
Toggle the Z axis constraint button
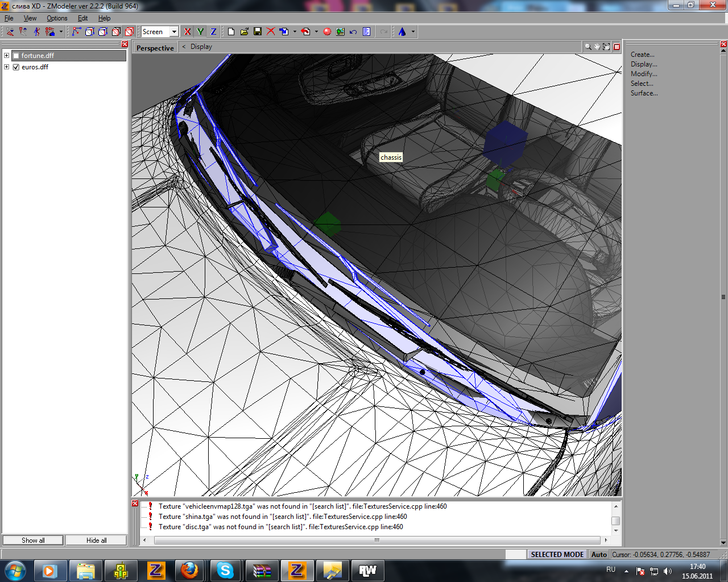pos(213,32)
